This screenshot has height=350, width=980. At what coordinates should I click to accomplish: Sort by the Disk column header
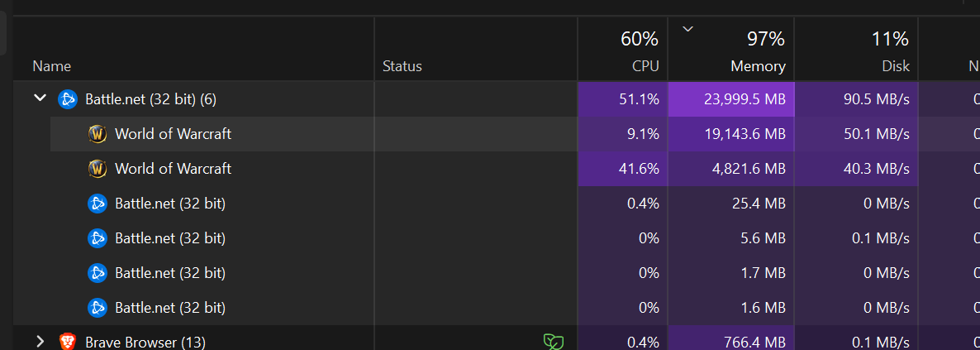856,51
